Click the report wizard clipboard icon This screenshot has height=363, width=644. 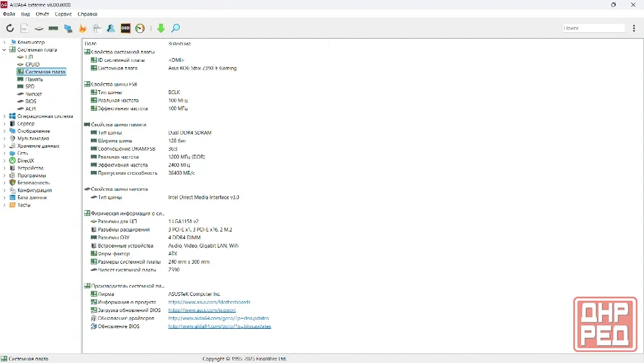pyautogui.click(x=97, y=28)
